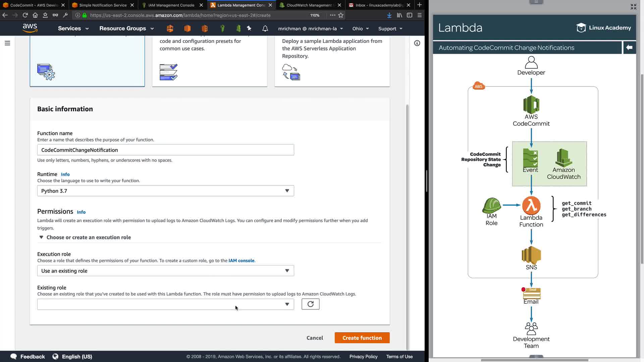The width and height of the screenshot is (644, 362).
Task: Click the pushpin shortcut icon in AWS bar
Action: pos(249,28)
